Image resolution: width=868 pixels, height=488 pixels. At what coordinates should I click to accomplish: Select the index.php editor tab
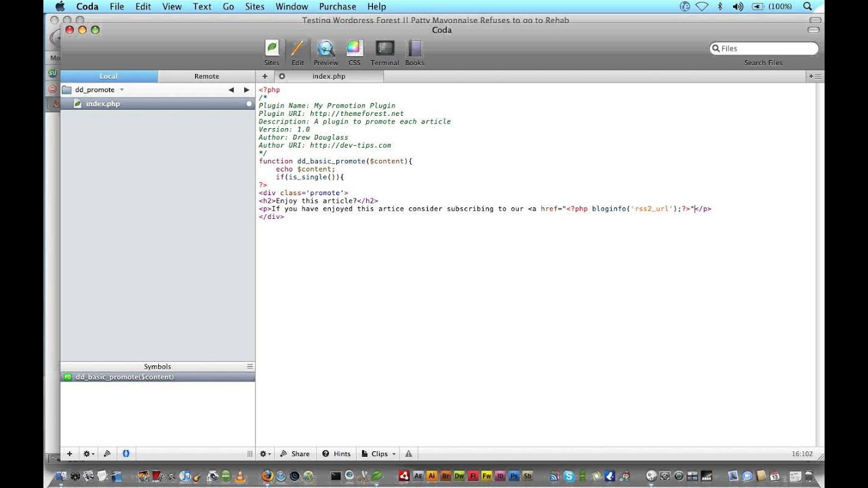pyautogui.click(x=328, y=76)
